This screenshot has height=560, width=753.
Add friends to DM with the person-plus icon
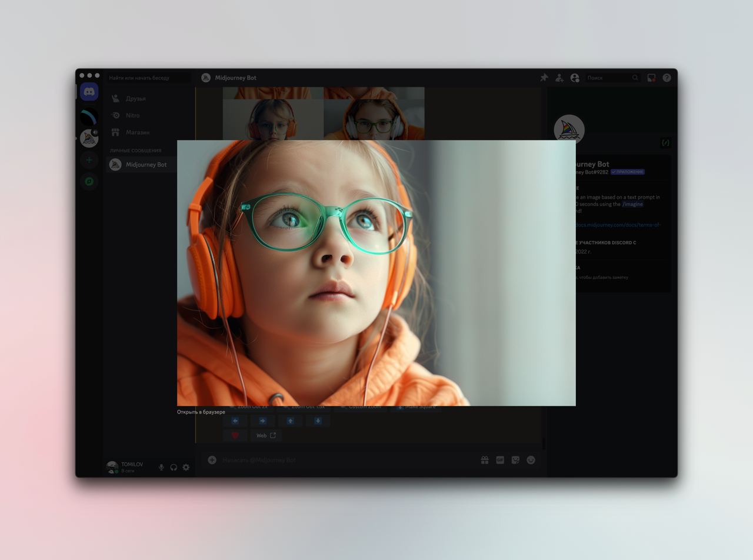(x=559, y=78)
